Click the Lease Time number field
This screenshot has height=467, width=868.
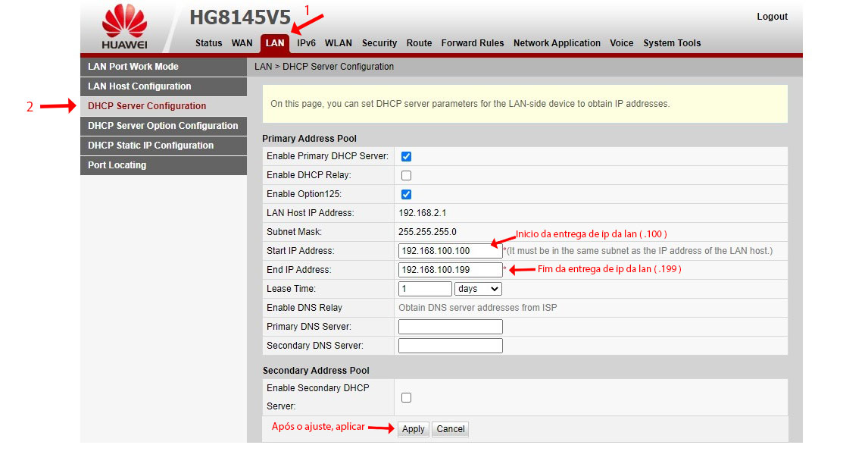[424, 289]
